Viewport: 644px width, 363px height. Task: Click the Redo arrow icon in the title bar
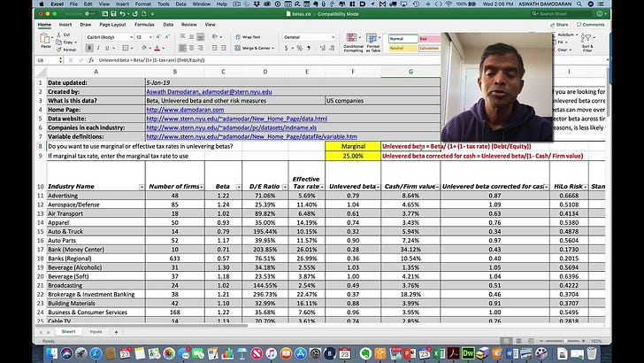click(134, 13)
